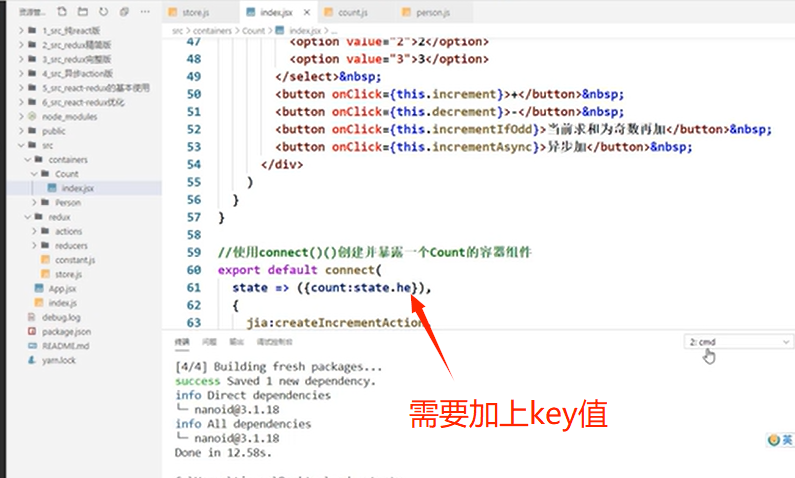
Task: Click the node_modules folder icon
Action: (32, 117)
